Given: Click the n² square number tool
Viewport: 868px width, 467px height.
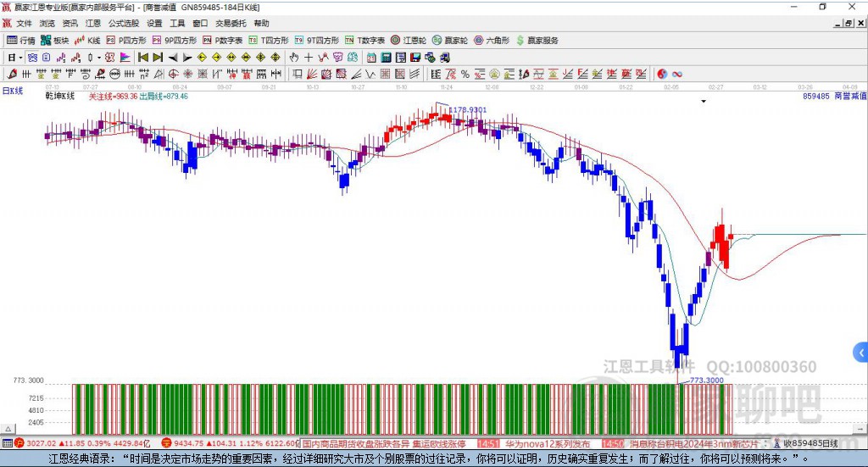Looking at the screenshot, I should [144, 74].
